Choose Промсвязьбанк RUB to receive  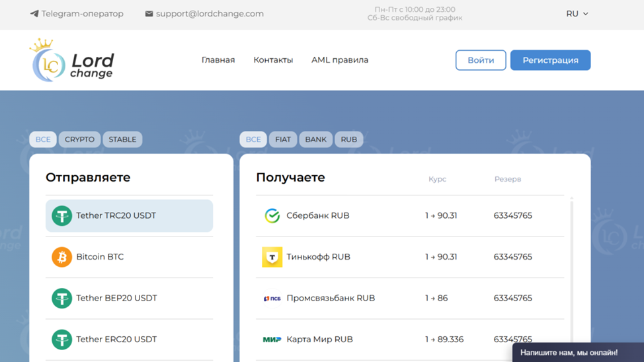click(410, 299)
